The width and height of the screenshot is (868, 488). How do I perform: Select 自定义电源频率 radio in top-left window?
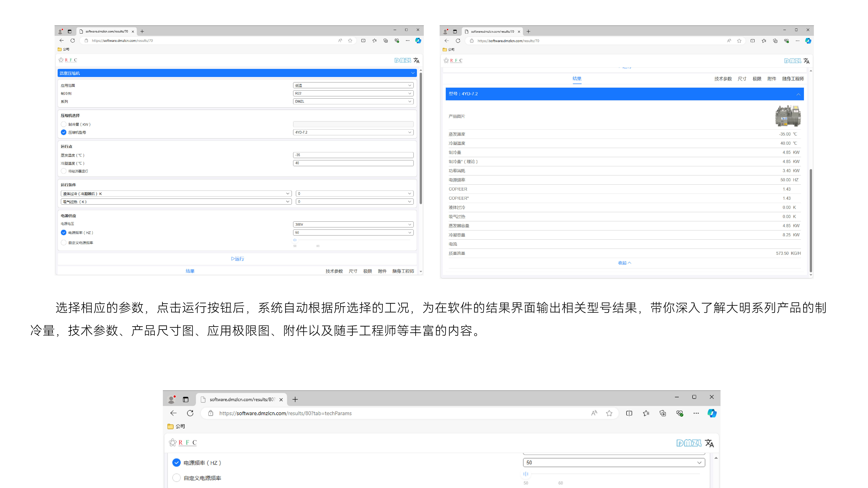tap(64, 243)
